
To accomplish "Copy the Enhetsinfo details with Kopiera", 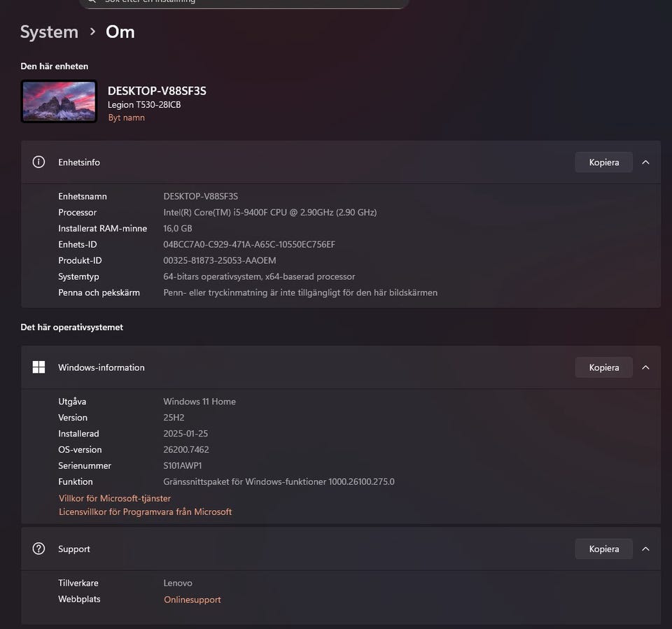I will click(x=603, y=162).
